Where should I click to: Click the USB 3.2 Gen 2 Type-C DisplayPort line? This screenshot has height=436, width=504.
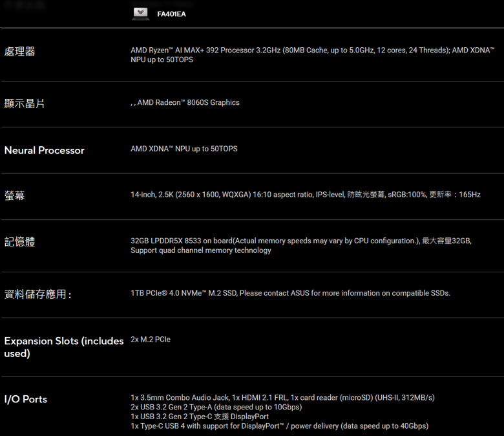pyautogui.click(x=200, y=417)
